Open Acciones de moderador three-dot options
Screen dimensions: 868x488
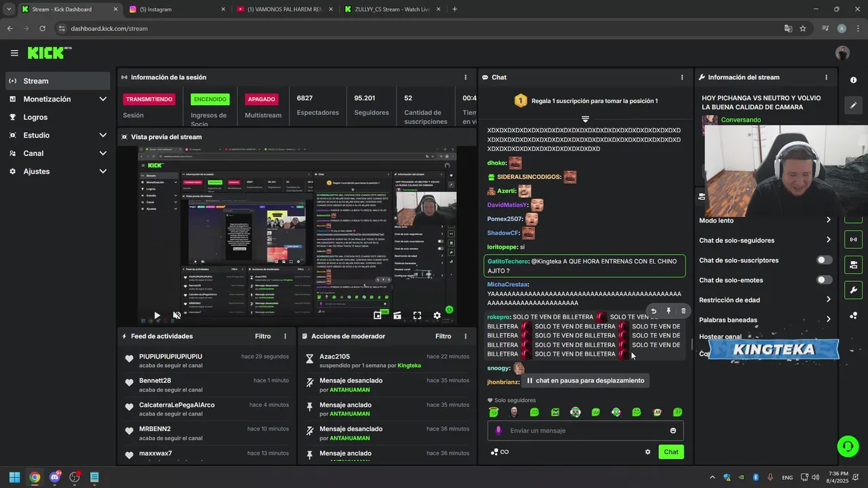point(465,336)
